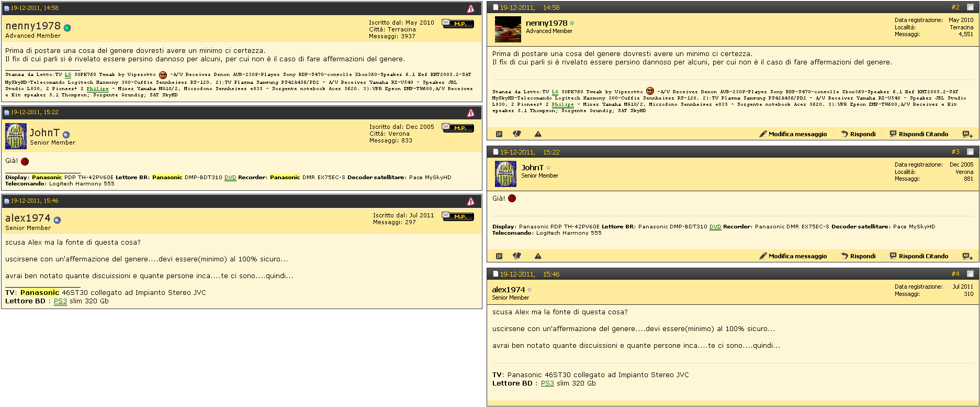
Task: Click the report triangle icon under nenny1978's right post
Action: click(538, 134)
